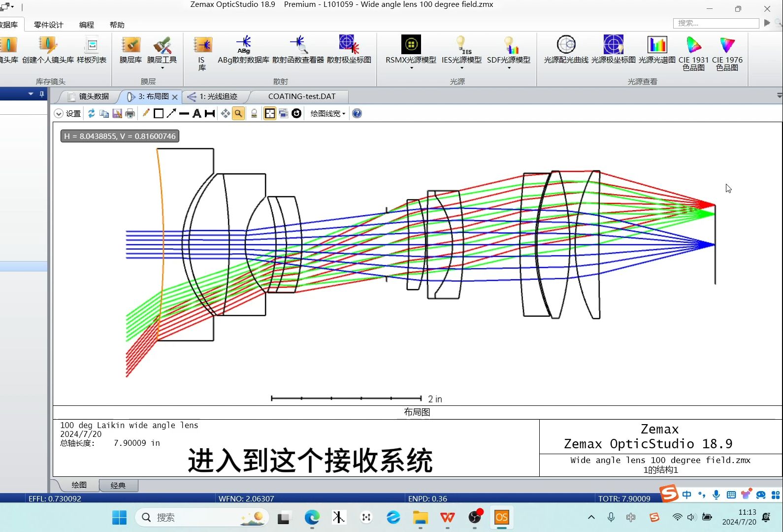Image resolution: width=783 pixels, height=532 pixels.
Task: Select the H dimension measure tool
Action: 210,113
